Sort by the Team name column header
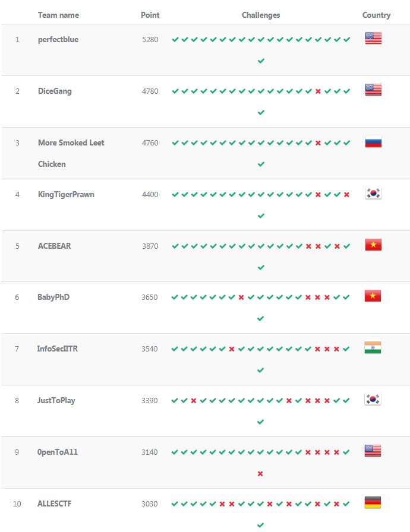Screen dimensions: 410x532 58,15
